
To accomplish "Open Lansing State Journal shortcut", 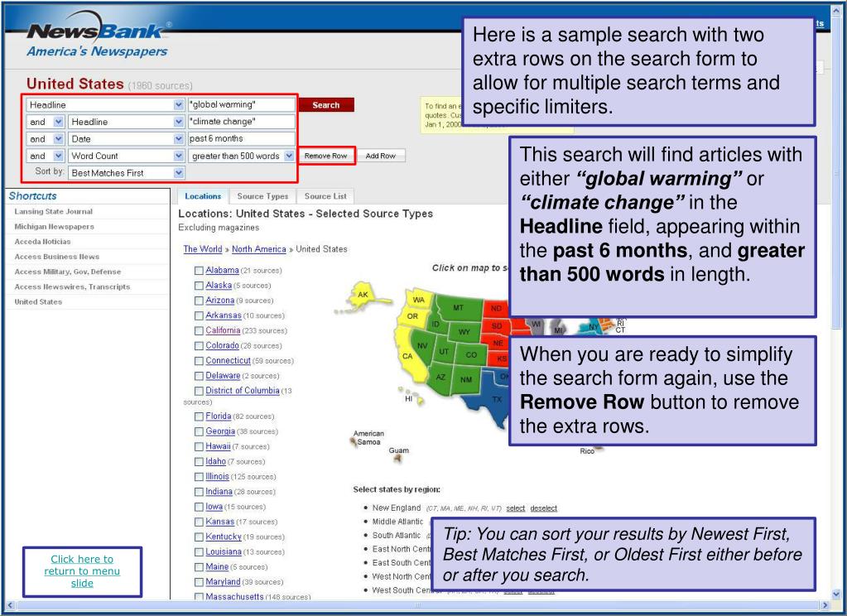I will point(54,212).
